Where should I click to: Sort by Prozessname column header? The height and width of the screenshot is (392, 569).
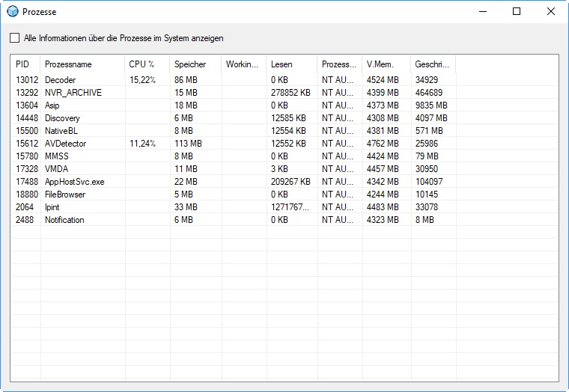[x=68, y=64]
